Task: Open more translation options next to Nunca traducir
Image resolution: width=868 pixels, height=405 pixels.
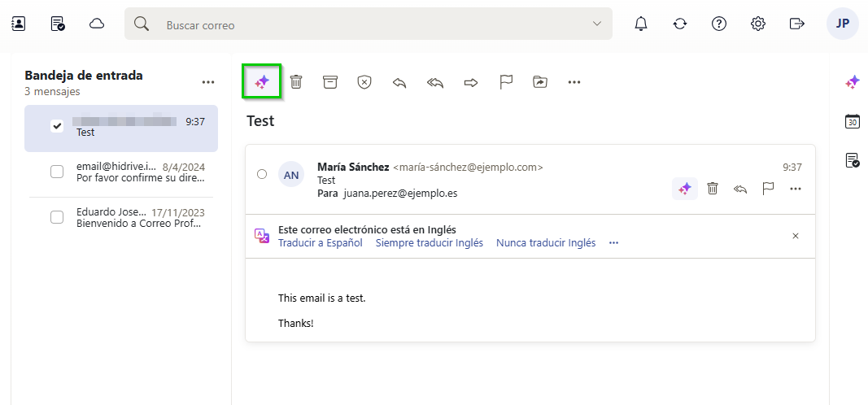Action: tap(613, 243)
